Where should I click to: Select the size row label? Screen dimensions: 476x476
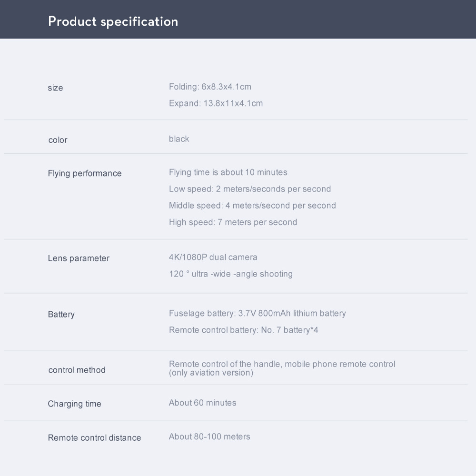pos(55,88)
